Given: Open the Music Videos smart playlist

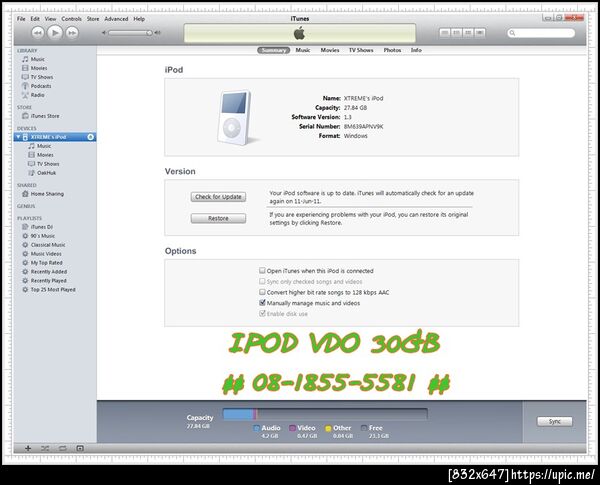Looking at the screenshot, I should click(x=46, y=254).
